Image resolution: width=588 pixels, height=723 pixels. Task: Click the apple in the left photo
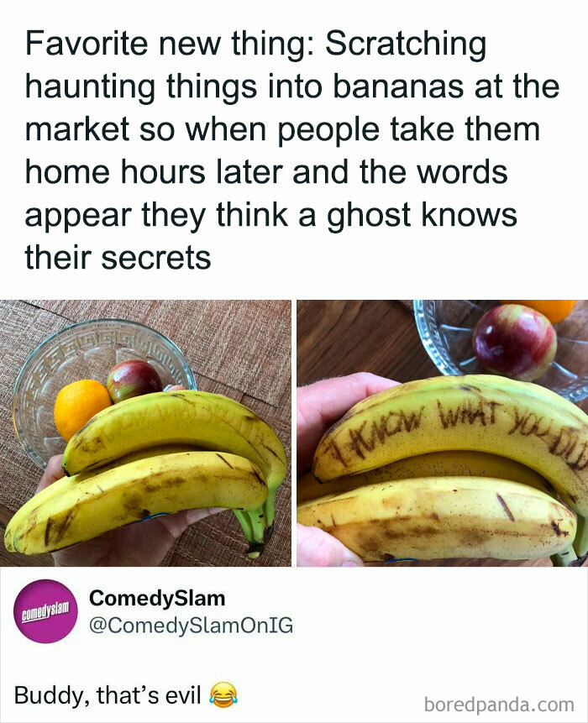[x=134, y=380]
